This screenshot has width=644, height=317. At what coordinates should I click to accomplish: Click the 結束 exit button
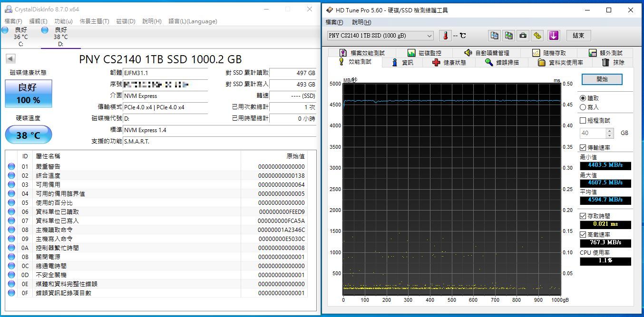(x=578, y=36)
